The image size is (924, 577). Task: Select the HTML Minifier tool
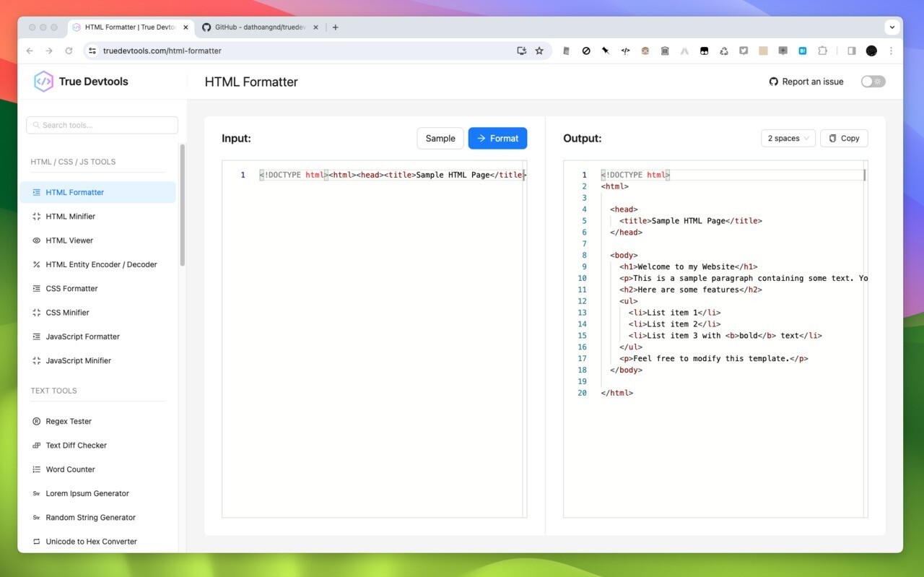tap(70, 216)
